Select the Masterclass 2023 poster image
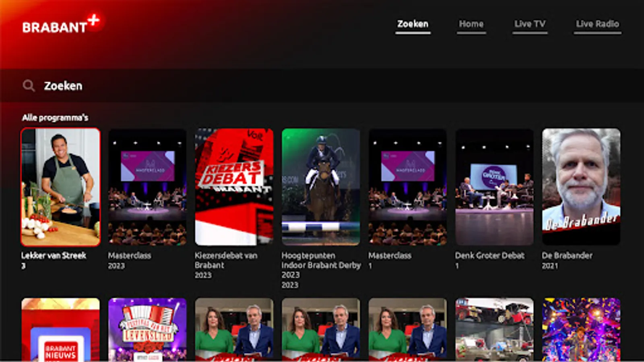This screenshot has height=362, width=644. point(147,187)
